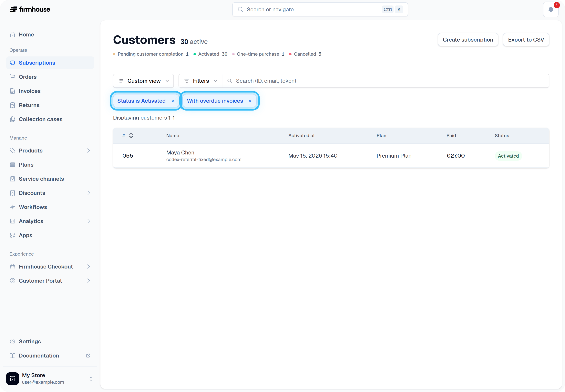Expand the Firmhouse Checkout chevron
The height and width of the screenshot is (392, 565).
[89, 267]
